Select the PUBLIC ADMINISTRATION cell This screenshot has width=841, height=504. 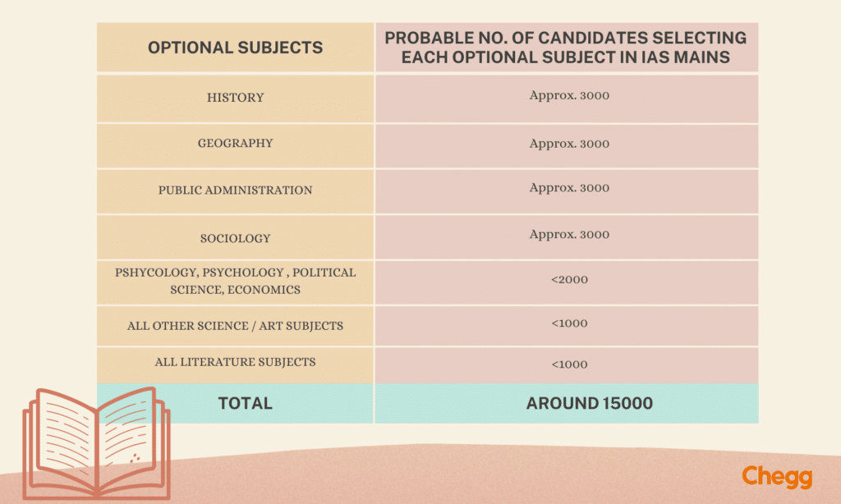pyautogui.click(x=235, y=190)
